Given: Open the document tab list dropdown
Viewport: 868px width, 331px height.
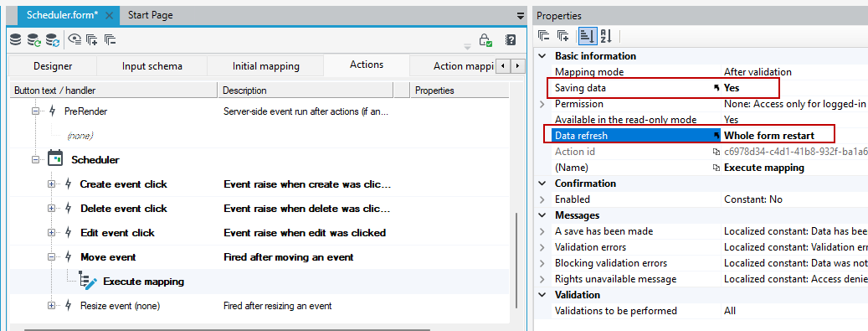Looking at the screenshot, I should [521, 16].
